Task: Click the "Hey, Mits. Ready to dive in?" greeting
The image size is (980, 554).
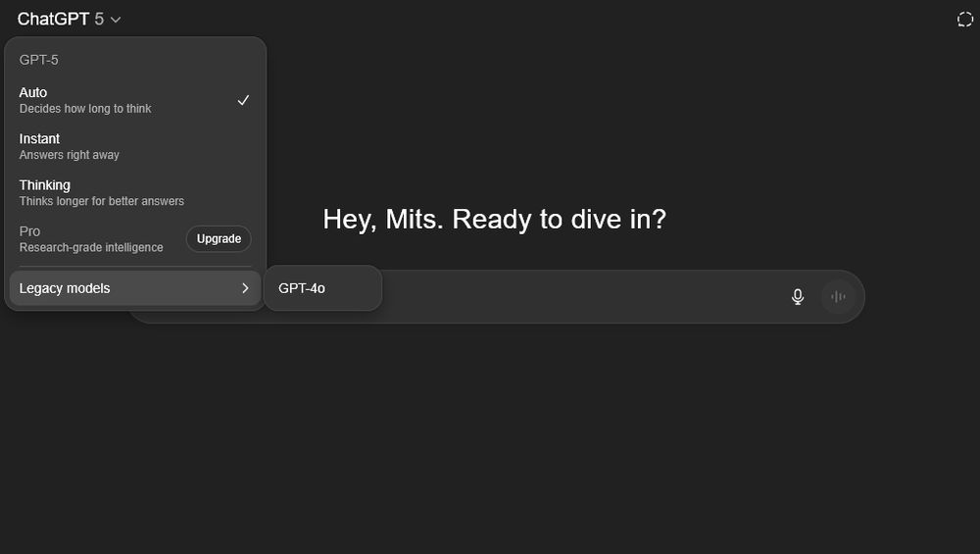Action: [x=494, y=220]
